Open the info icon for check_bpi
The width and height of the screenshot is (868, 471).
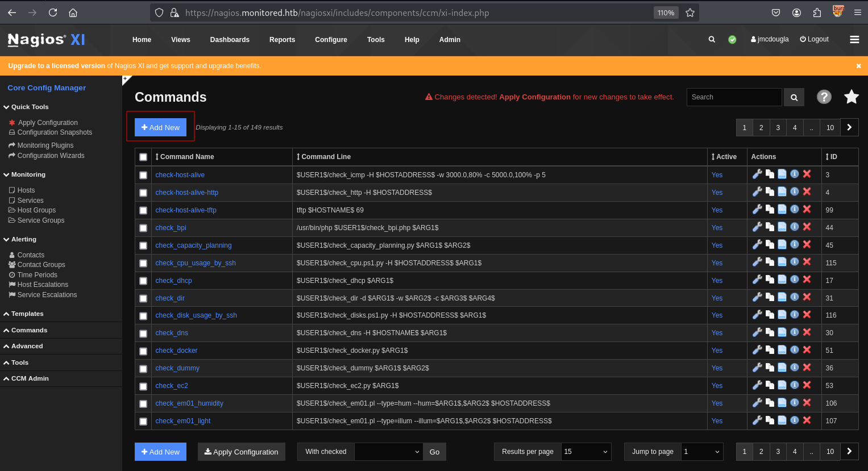(x=795, y=227)
